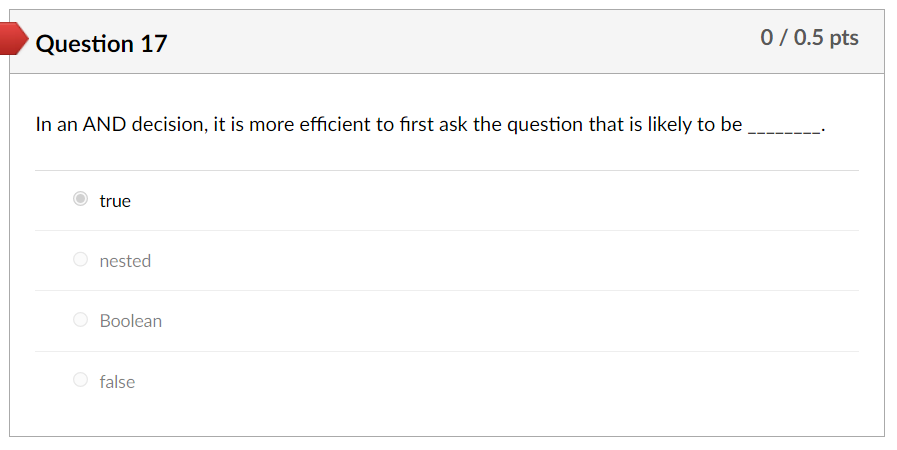The height and width of the screenshot is (450, 897).
Task: Click the phrase 'likely to be' in prompt
Action: click(x=694, y=124)
